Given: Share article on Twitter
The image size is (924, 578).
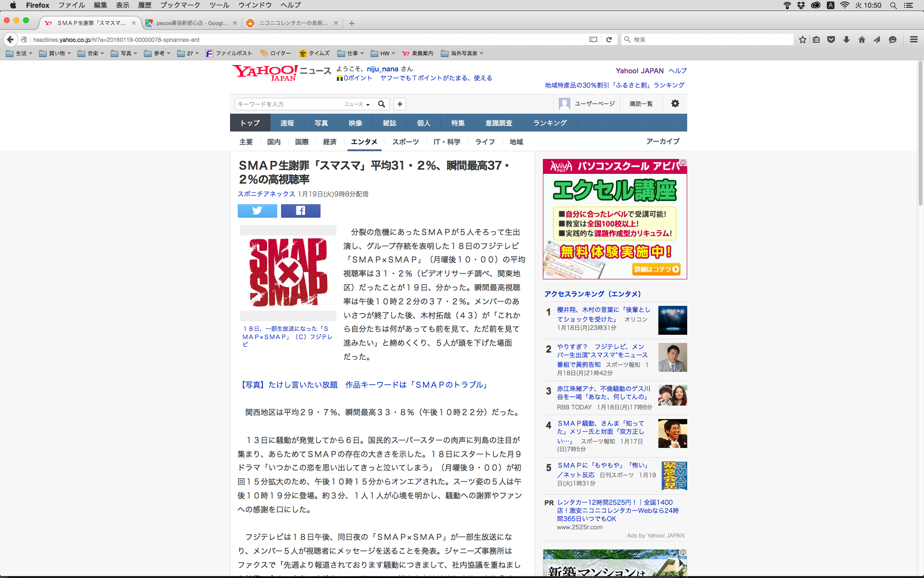Looking at the screenshot, I should pyautogui.click(x=257, y=211).
